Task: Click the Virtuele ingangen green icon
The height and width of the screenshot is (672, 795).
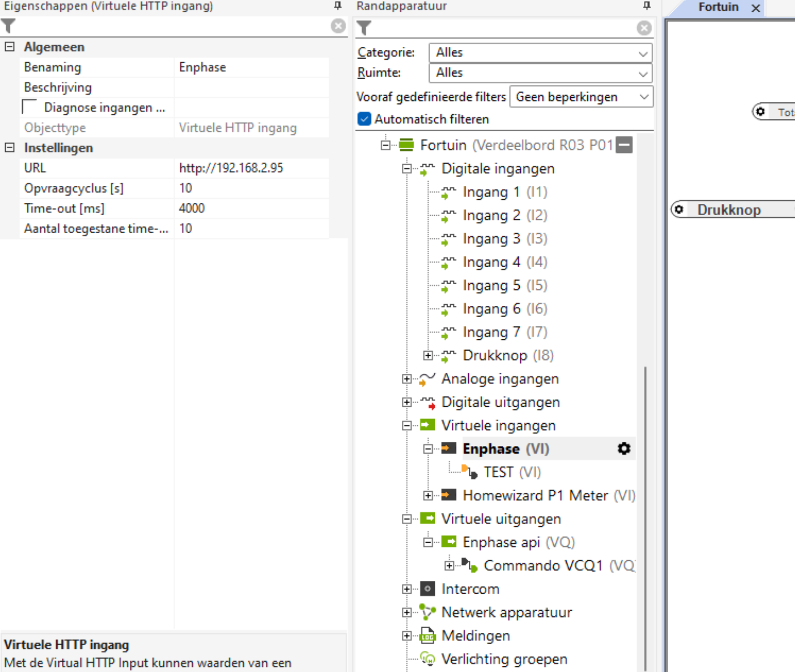Action: click(427, 425)
